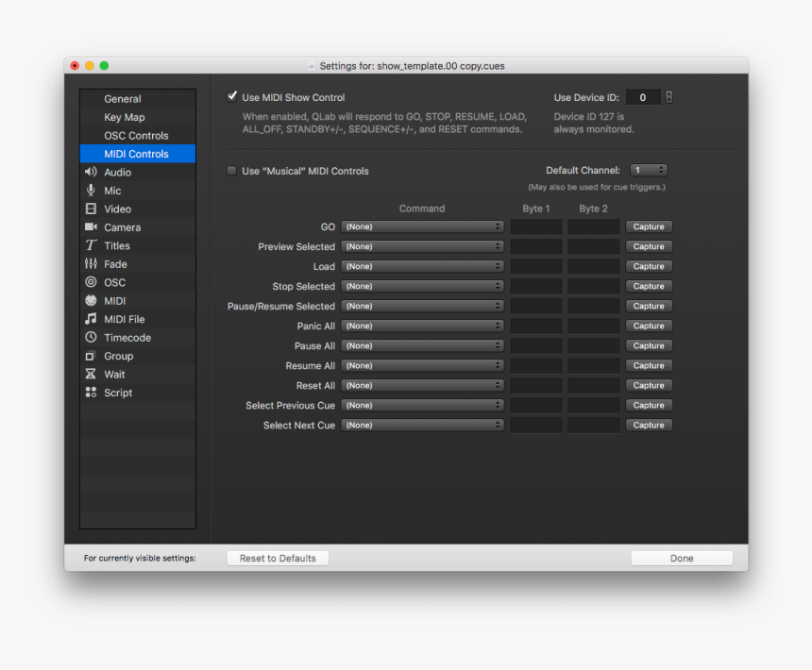Open the Script cue settings icon

(91, 393)
